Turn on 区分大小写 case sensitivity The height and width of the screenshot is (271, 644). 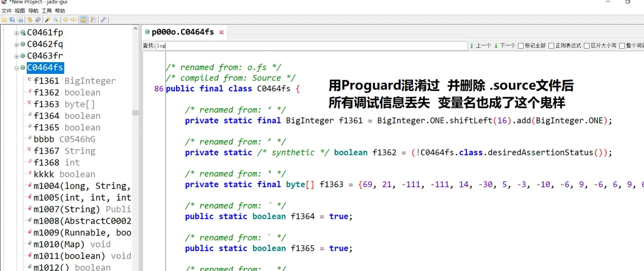click(x=586, y=46)
